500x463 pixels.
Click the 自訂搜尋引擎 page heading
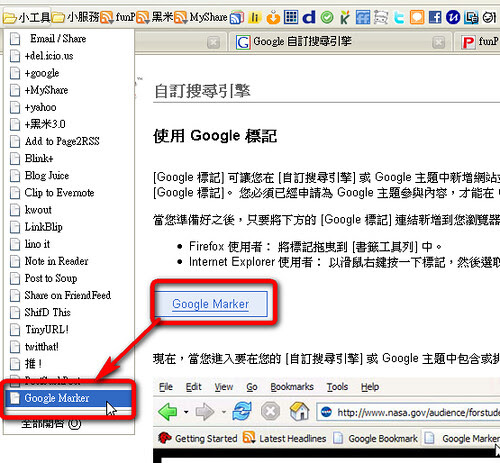pyautogui.click(x=202, y=91)
